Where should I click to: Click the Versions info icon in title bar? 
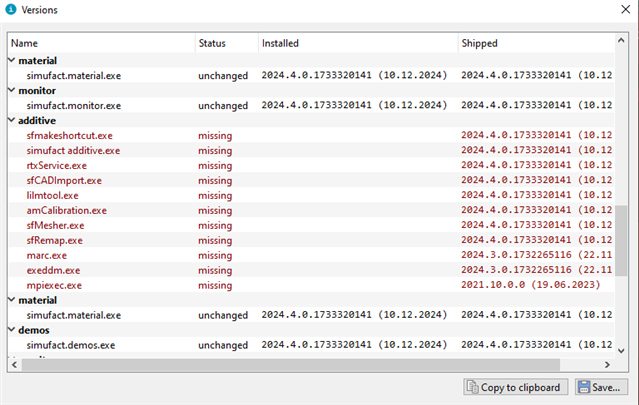(11, 9)
